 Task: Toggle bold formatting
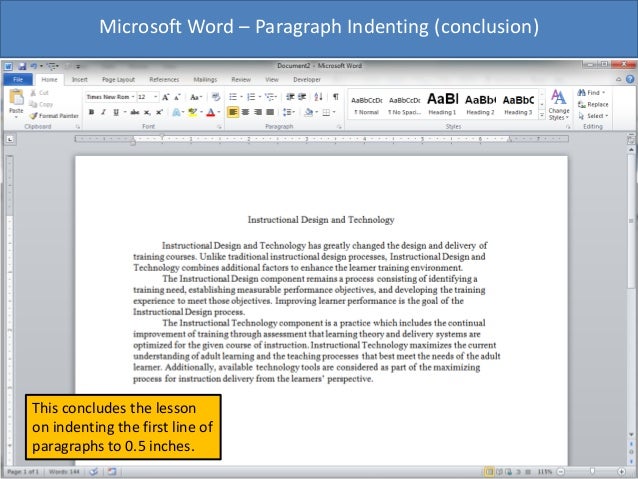(x=92, y=112)
